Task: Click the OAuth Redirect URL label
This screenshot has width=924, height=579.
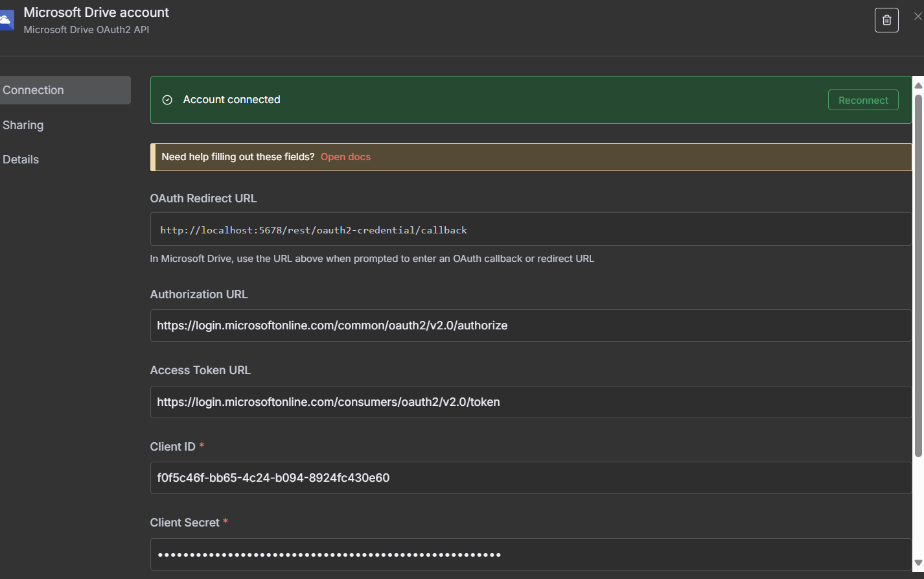Action: (203, 198)
